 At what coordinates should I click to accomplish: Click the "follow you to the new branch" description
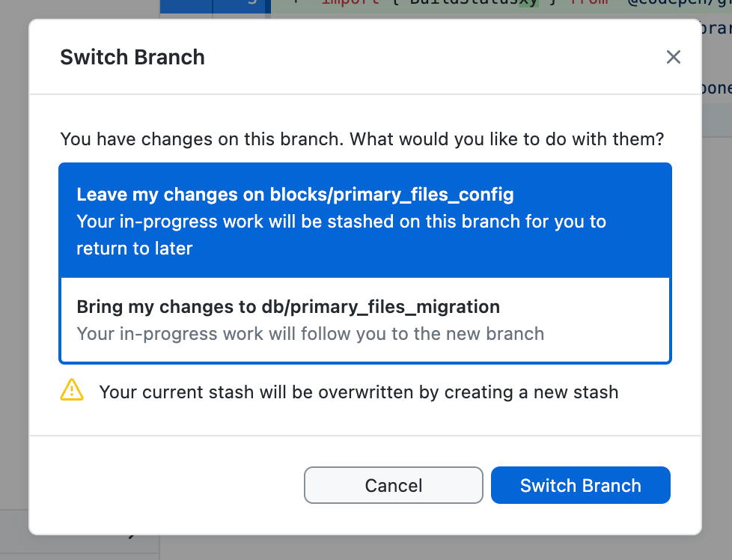coord(310,333)
